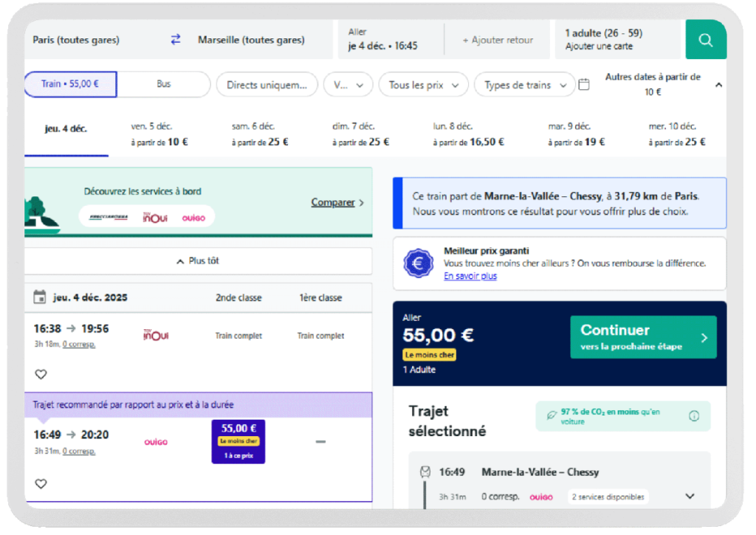Click the Meilleur prix garanti euro badge icon
756x535 pixels.
[418, 263]
